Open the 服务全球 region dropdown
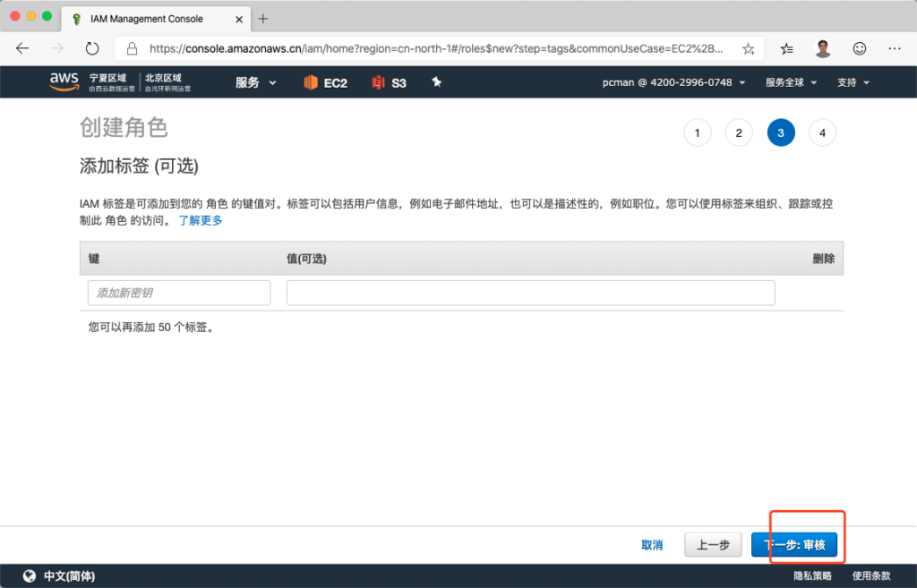This screenshot has width=917, height=588. tap(791, 82)
